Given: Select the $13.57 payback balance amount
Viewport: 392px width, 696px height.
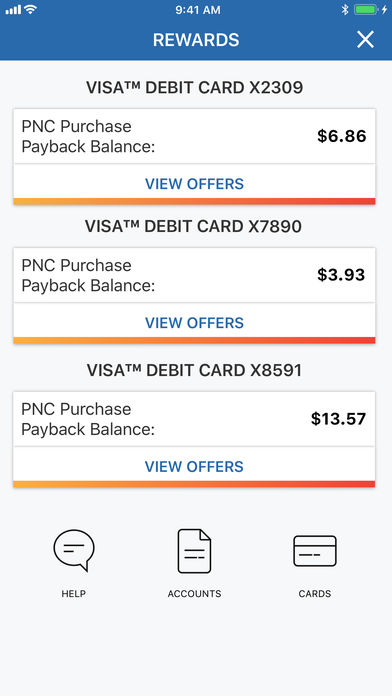Looking at the screenshot, I should click(x=338, y=419).
